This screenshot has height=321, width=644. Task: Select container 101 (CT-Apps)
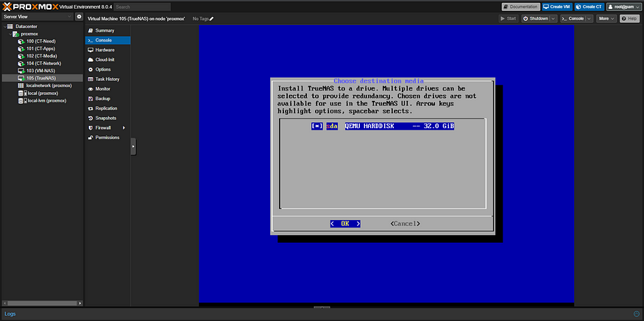[40, 49]
